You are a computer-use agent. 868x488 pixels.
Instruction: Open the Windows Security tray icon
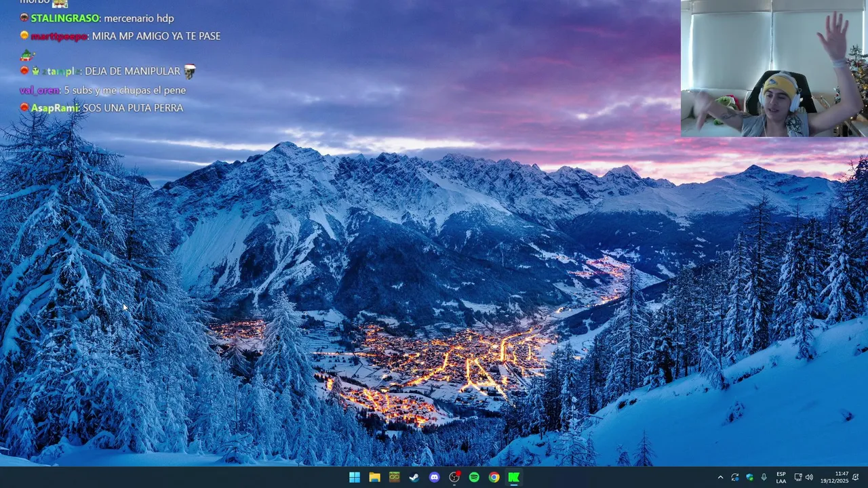pos(749,477)
